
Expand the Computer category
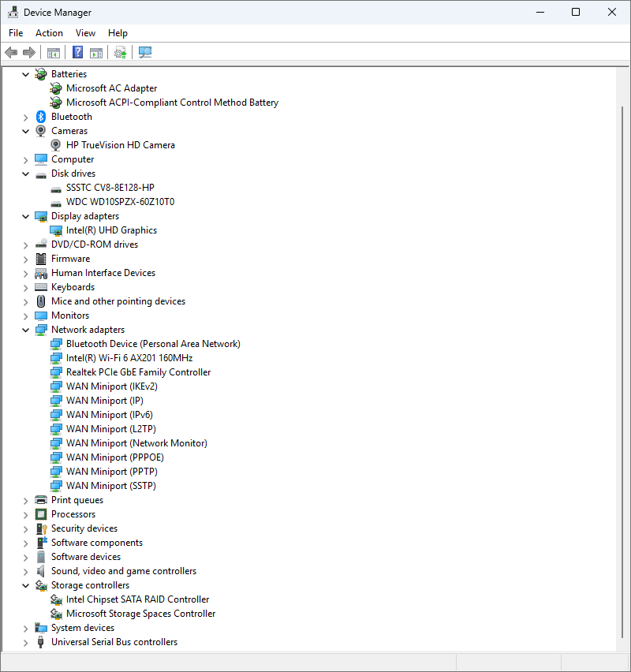(26, 160)
